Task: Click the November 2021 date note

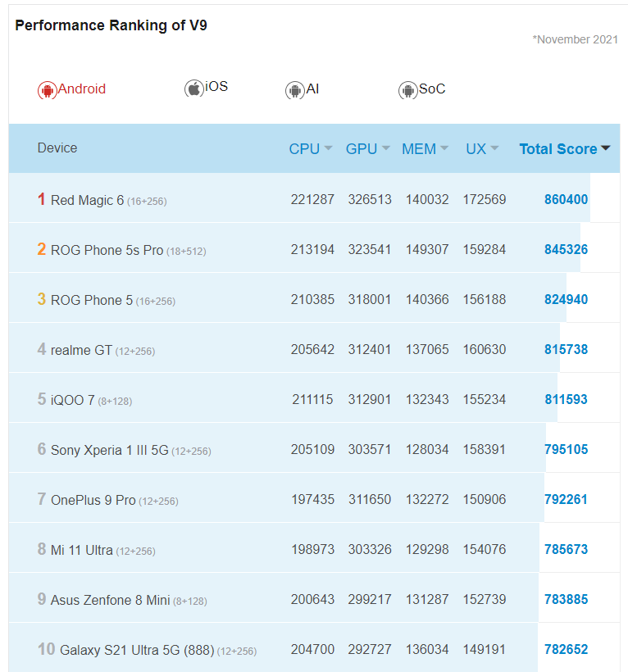Action: coord(576,39)
